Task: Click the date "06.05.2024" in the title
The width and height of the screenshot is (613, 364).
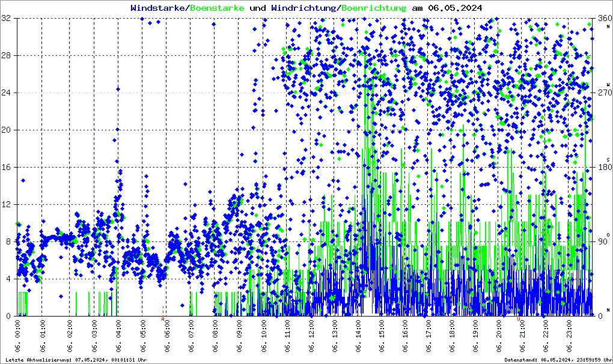Action: click(x=455, y=8)
